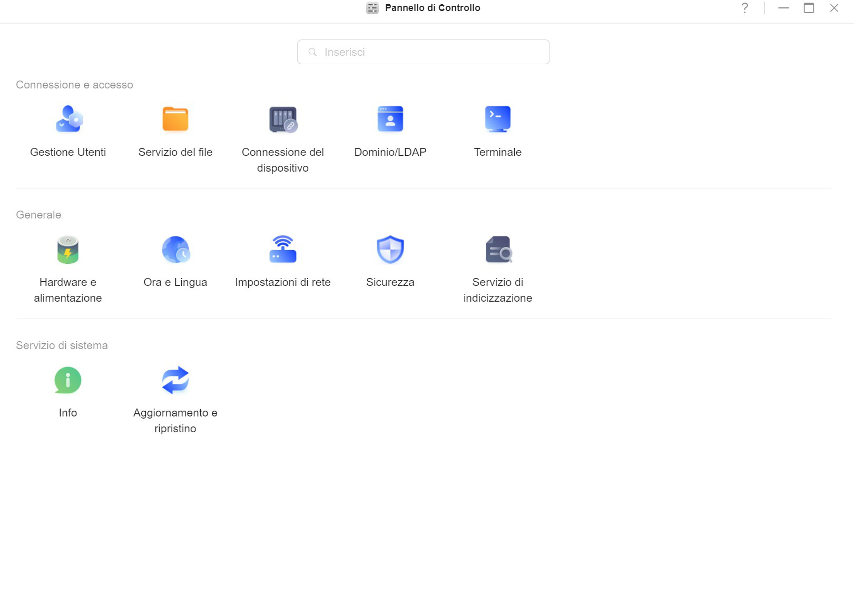854x616 pixels.
Task: Click the Connessione del dispositivo icon
Action: (x=283, y=119)
